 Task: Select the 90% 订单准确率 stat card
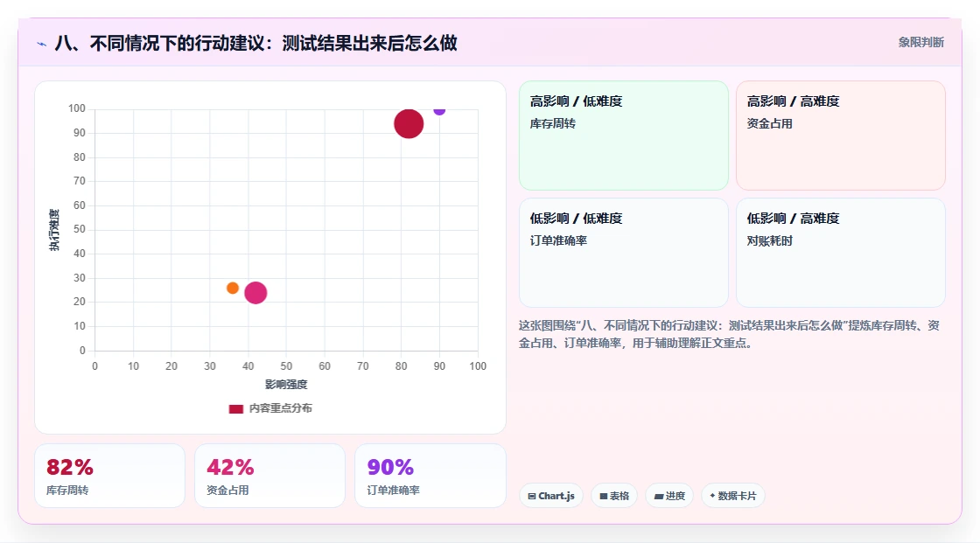[x=430, y=476]
